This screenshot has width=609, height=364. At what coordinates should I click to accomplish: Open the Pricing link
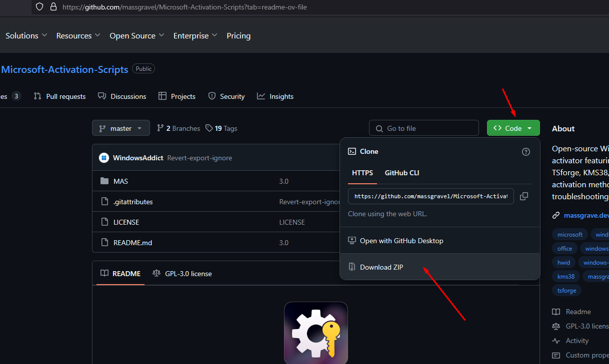coord(238,36)
